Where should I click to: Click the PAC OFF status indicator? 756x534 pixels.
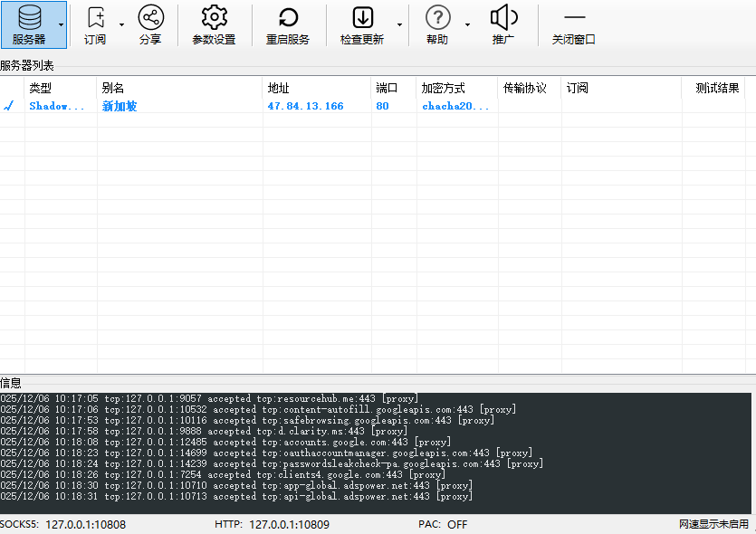(443, 524)
